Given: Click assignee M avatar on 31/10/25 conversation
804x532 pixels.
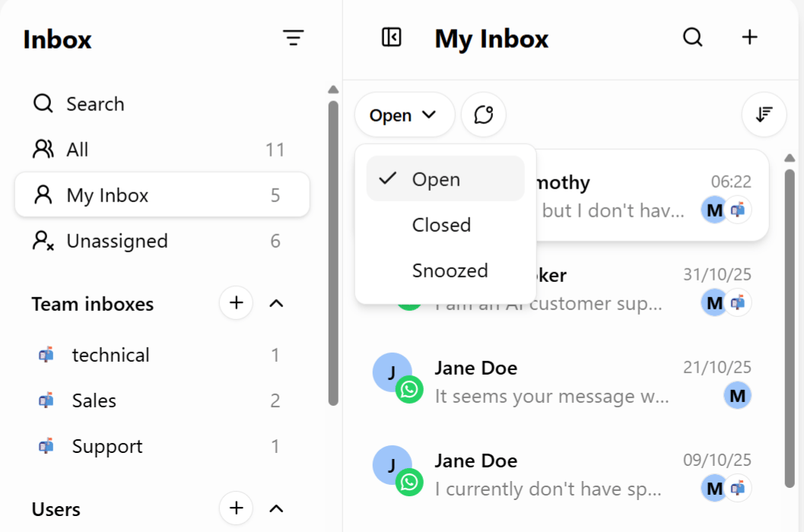Looking at the screenshot, I should 713,303.
